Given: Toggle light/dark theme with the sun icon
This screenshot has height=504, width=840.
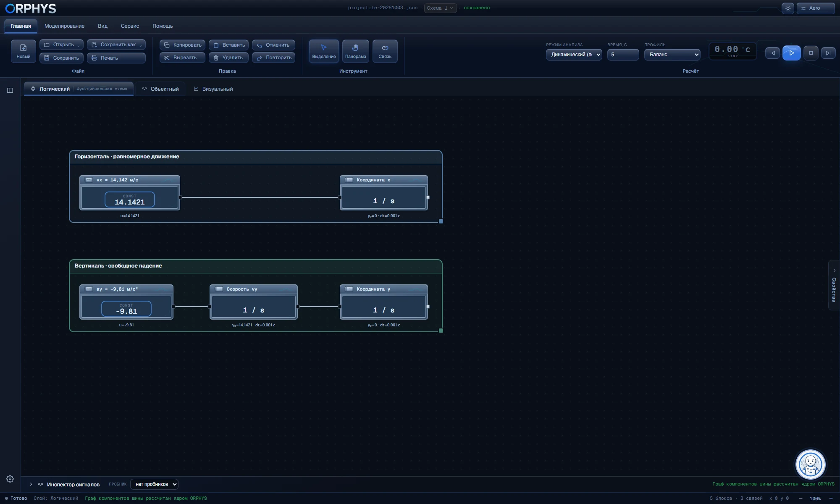Looking at the screenshot, I should tap(787, 8).
